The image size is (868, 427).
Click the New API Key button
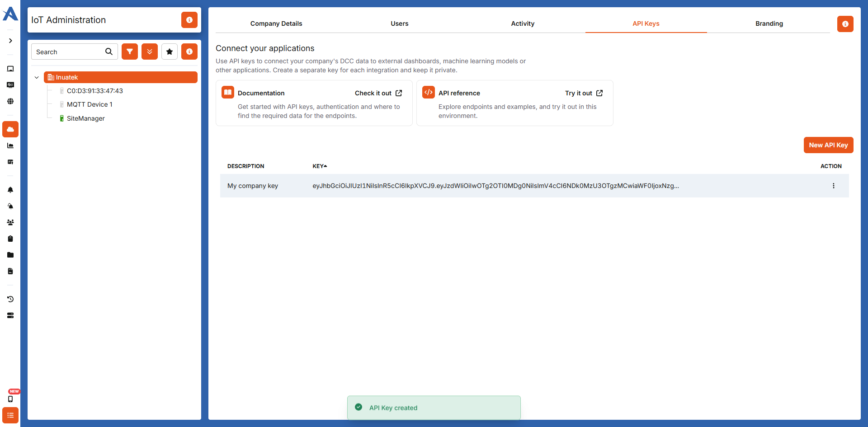(x=828, y=145)
